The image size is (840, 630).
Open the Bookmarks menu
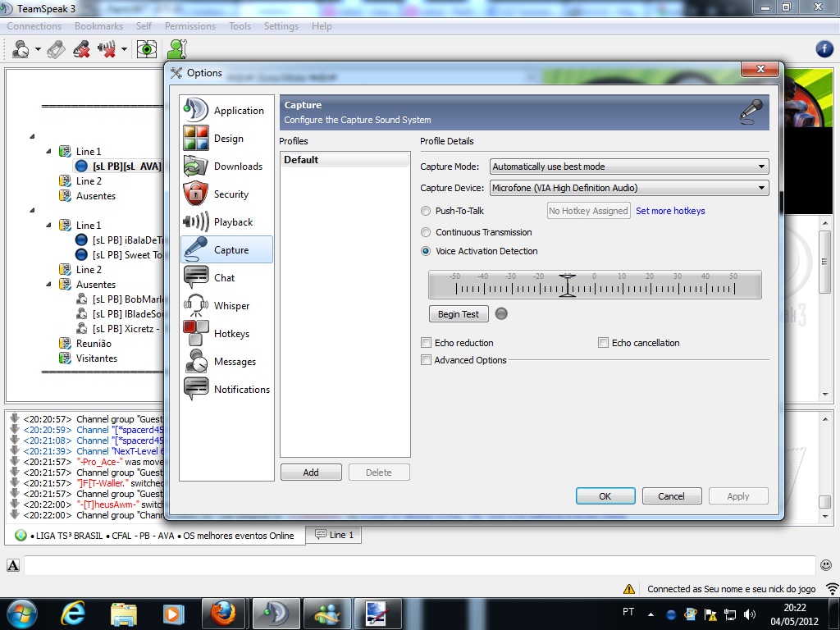click(98, 26)
